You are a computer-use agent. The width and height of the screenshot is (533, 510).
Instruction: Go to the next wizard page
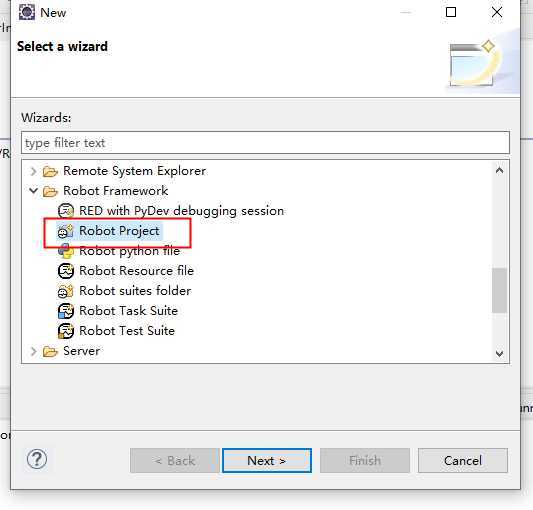267,461
